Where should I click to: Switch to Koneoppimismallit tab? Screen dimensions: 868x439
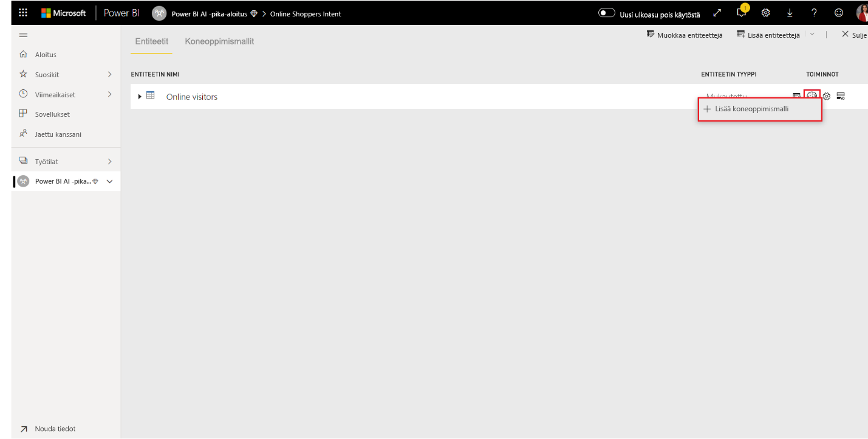(219, 41)
